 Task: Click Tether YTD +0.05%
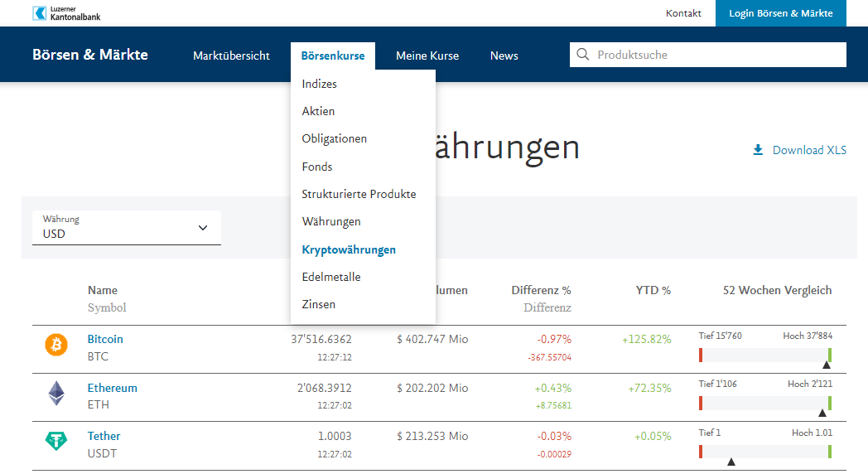point(653,436)
